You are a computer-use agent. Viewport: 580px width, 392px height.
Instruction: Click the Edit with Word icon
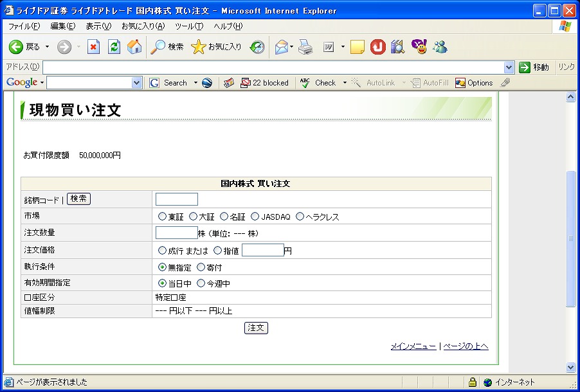point(329,47)
